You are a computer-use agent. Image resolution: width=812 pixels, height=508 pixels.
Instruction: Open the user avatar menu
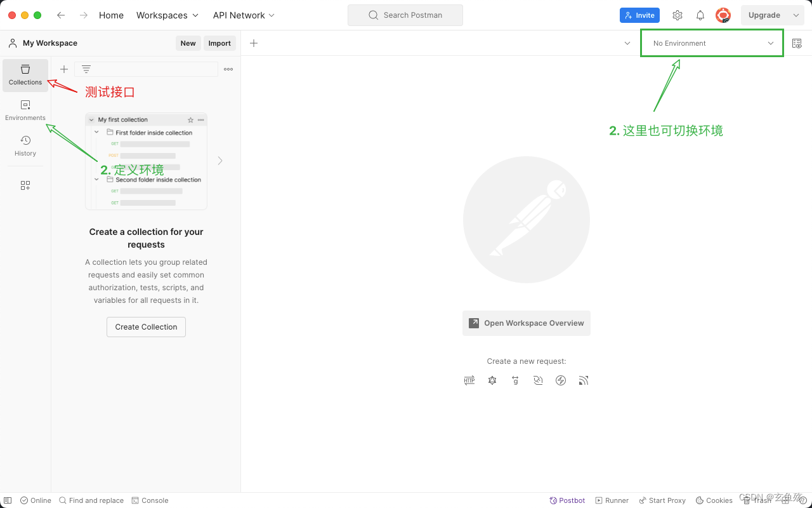[x=723, y=15]
